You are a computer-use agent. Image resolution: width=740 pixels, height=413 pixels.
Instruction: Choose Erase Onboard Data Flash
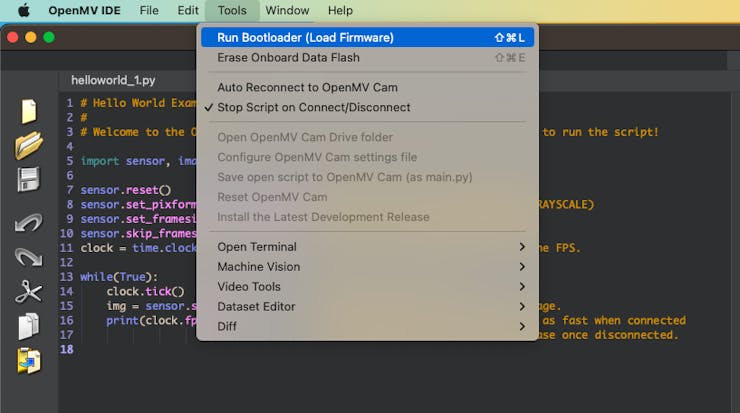click(x=367, y=58)
